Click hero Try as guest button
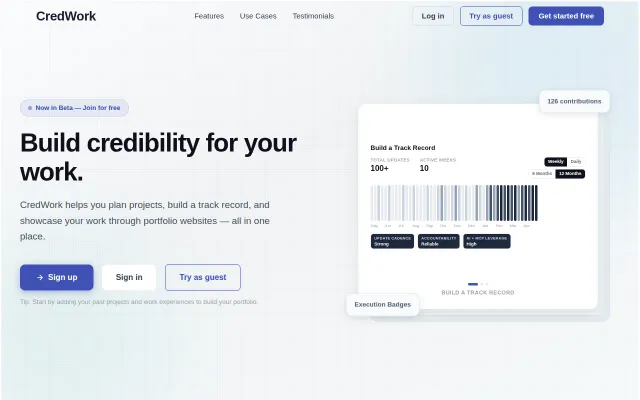Image resolution: width=640 pixels, height=400 pixels. (203, 277)
